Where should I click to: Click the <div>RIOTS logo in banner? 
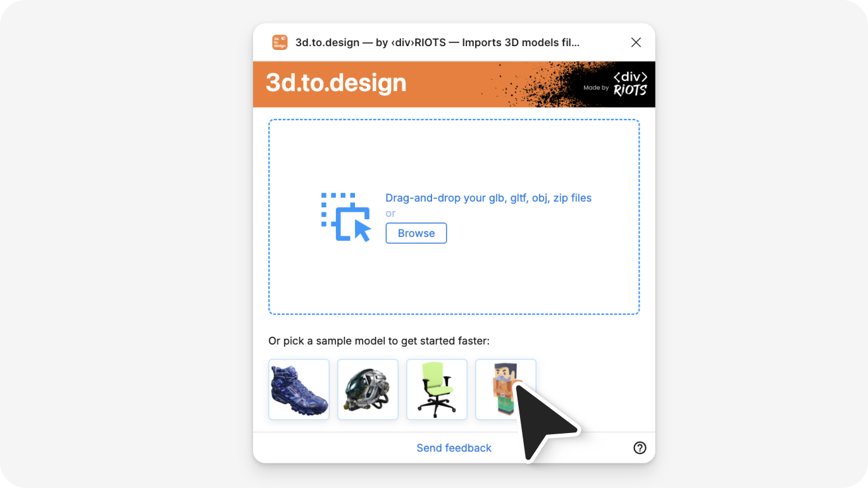tap(630, 84)
